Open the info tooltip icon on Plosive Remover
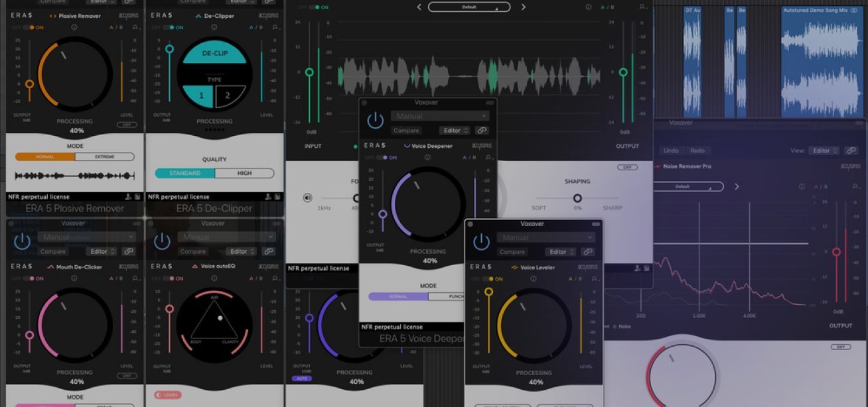Image resolution: width=868 pixels, height=407 pixels. [x=74, y=27]
